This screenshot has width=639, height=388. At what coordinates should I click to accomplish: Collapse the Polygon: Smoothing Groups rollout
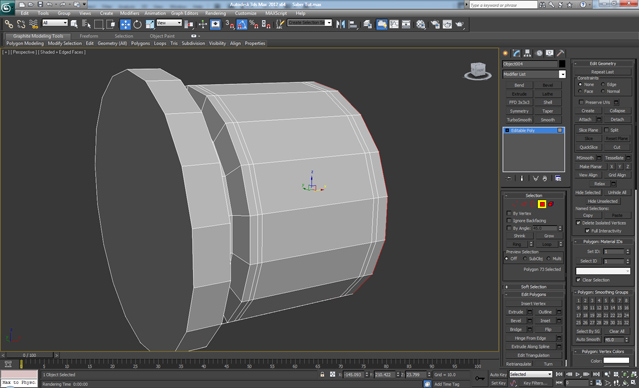603,292
